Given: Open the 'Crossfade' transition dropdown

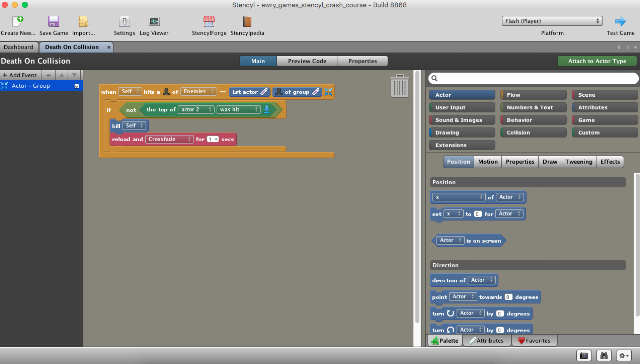Looking at the screenshot, I should [x=169, y=139].
